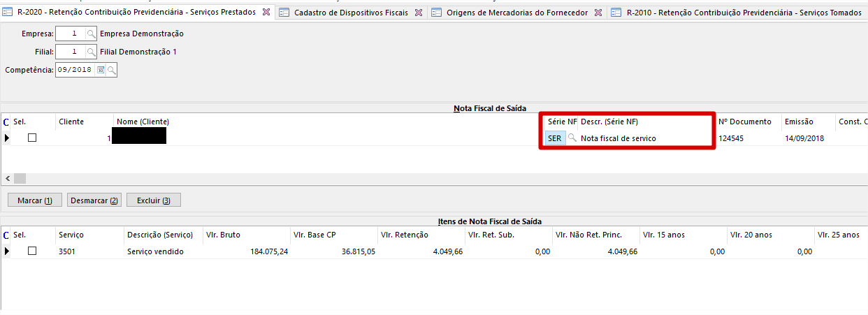The height and width of the screenshot is (315, 868).
Task: Check the Sel. box for client row 1
Action: coord(31,138)
